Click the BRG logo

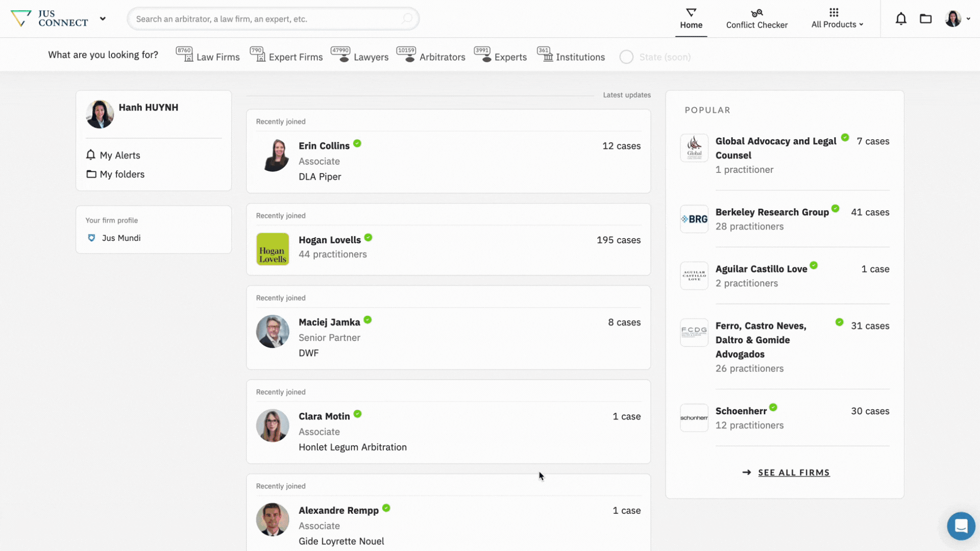click(694, 219)
